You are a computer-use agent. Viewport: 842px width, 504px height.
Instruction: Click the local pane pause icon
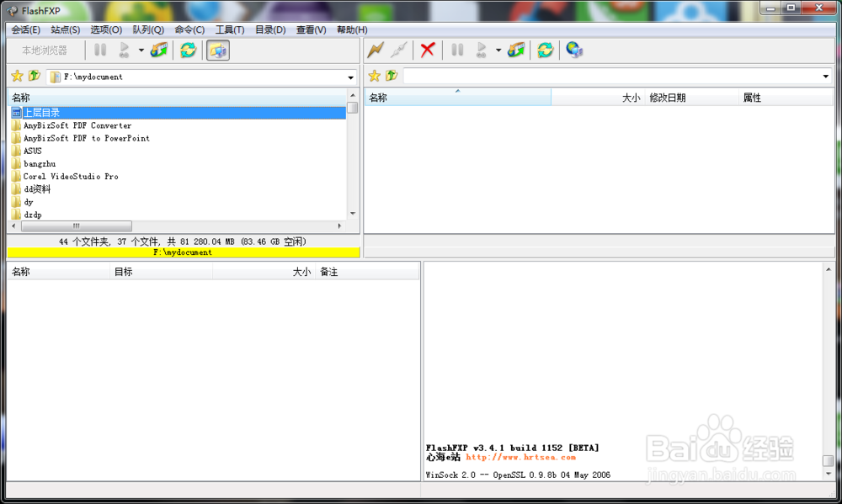(x=100, y=50)
